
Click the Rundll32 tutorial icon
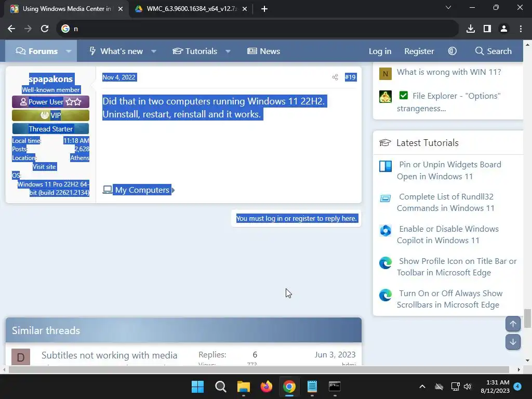(385, 198)
